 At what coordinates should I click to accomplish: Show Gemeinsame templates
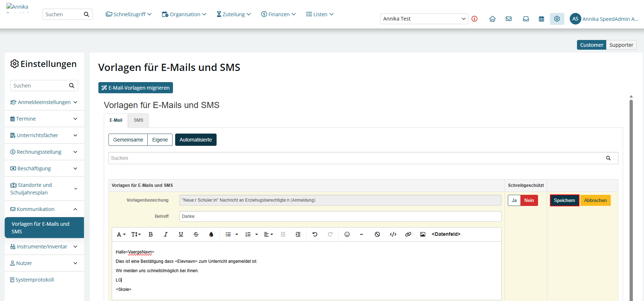click(x=128, y=140)
